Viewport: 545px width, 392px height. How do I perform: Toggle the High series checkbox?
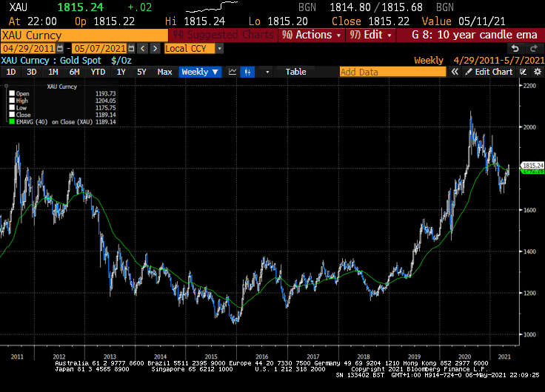click(x=12, y=101)
